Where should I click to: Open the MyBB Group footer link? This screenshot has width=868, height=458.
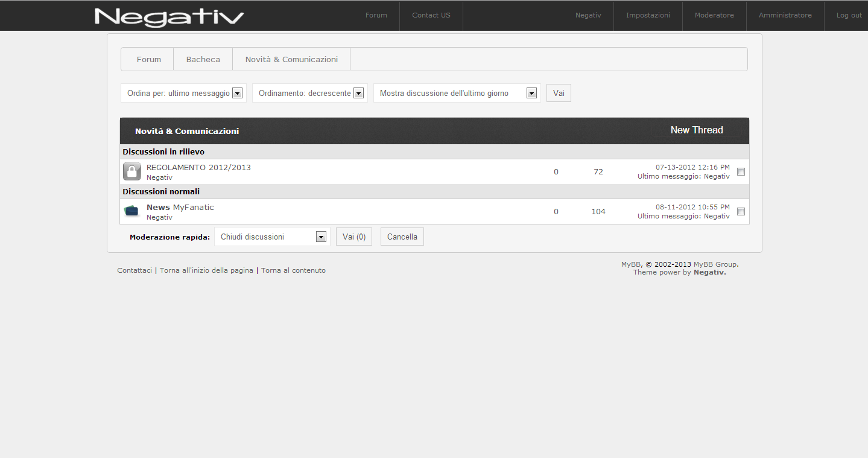pyautogui.click(x=715, y=264)
